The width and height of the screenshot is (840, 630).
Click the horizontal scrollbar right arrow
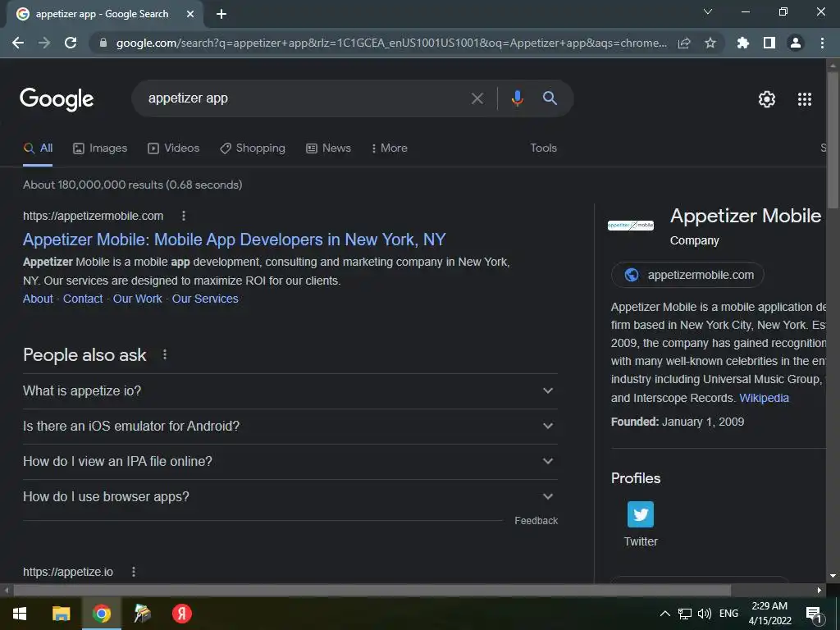pos(819,591)
